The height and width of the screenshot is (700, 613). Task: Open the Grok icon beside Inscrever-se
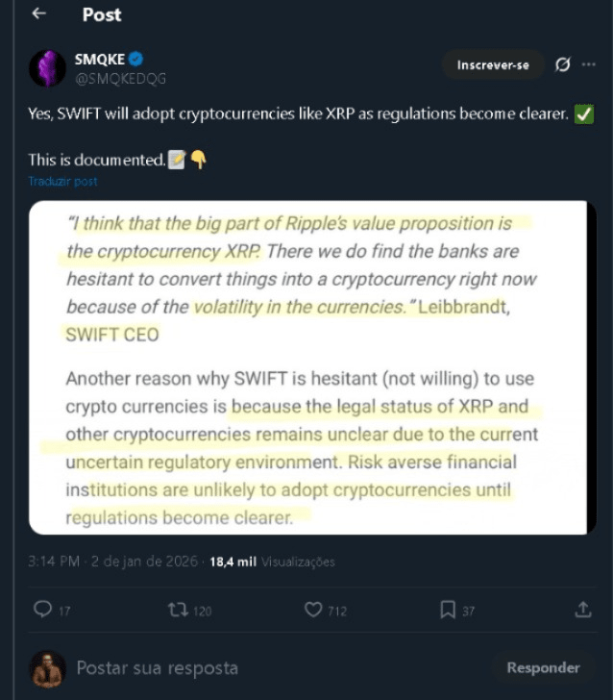coord(563,64)
